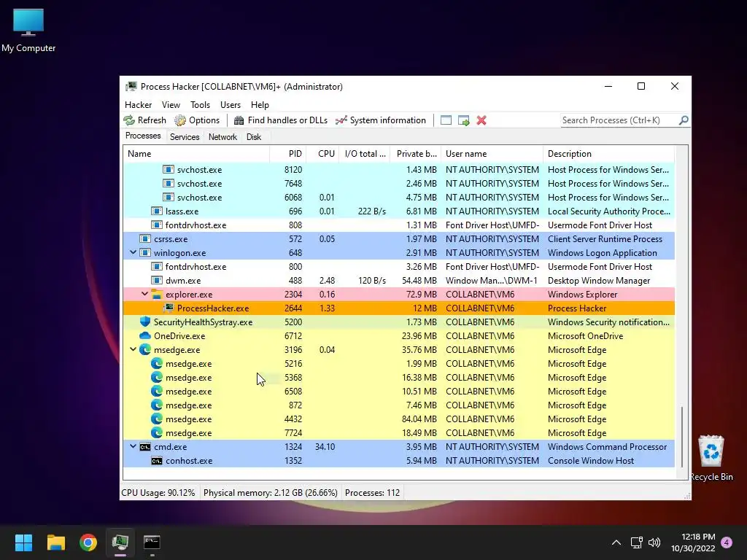Click the Edge icon for msedge.exe PID 3196

tap(145, 349)
